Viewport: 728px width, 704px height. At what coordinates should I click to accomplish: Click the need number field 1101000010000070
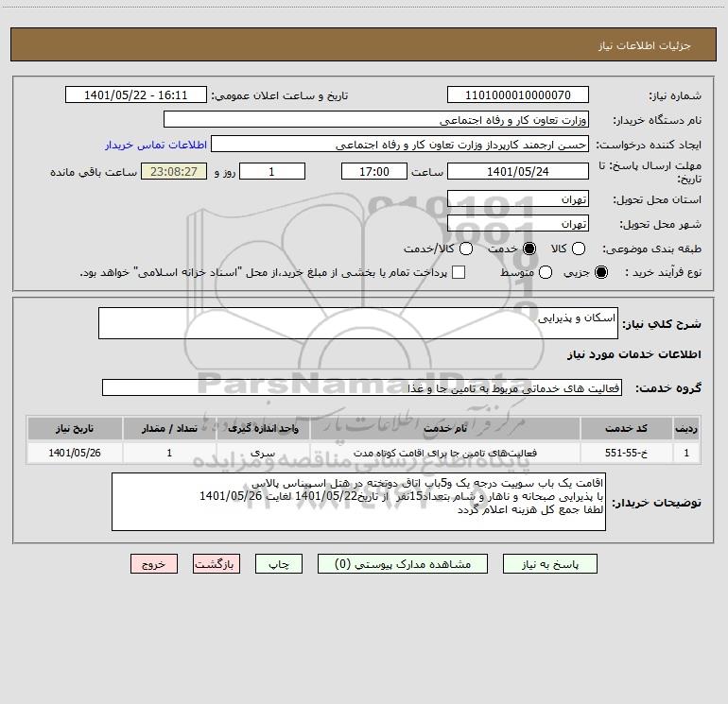pos(518,94)
